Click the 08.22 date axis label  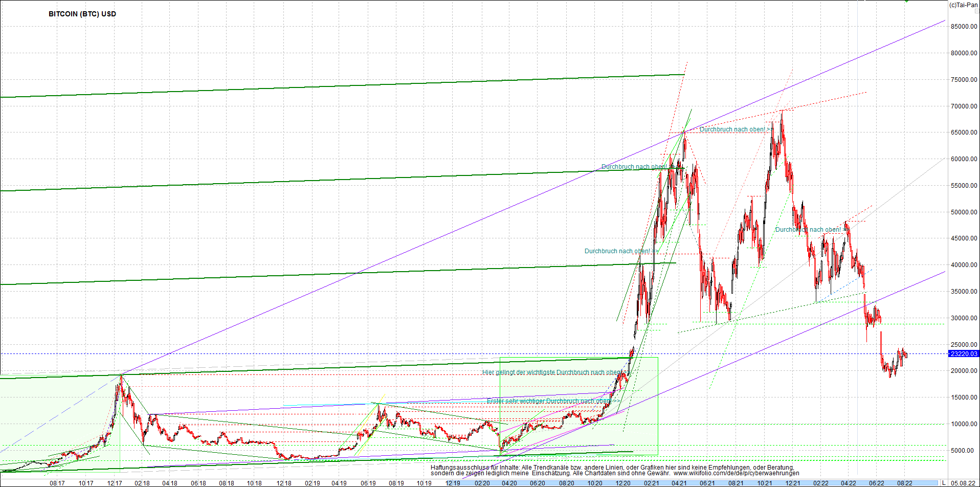tap(905, 483)
